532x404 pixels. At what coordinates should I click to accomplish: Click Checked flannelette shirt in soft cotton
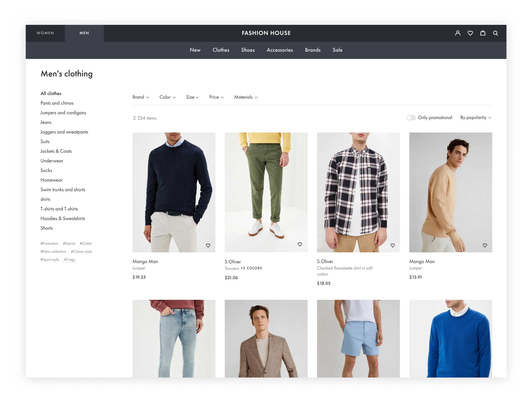click(x=345, y=271)
